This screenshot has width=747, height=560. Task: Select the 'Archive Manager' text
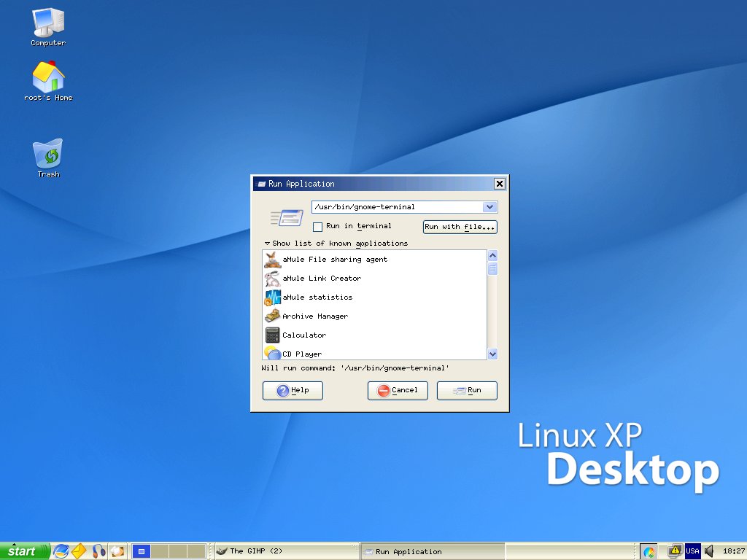[x=315, y=316]
